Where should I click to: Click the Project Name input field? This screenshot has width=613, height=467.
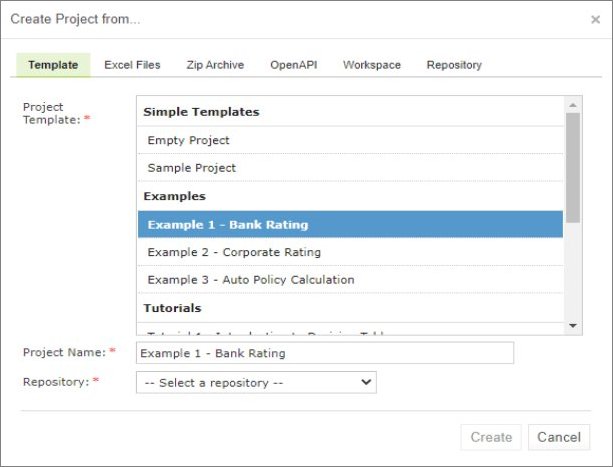click(325, 353)
